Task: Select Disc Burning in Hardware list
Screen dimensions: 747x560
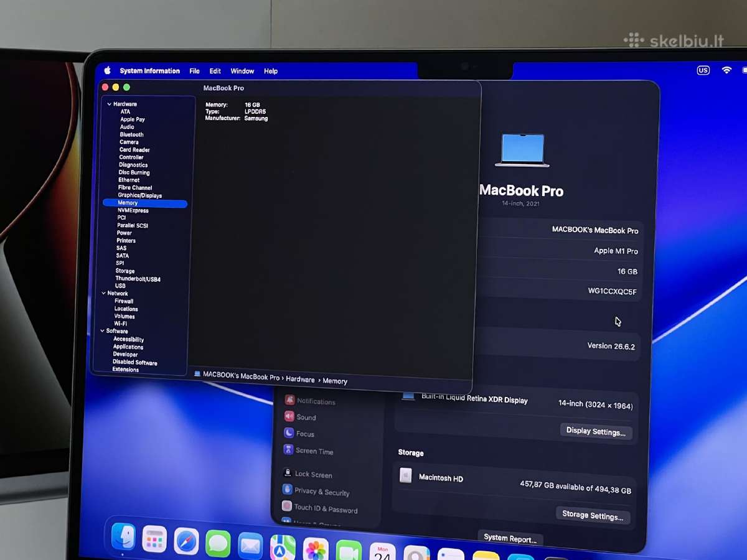Action: pyautogui.click(x=134, y=172)
